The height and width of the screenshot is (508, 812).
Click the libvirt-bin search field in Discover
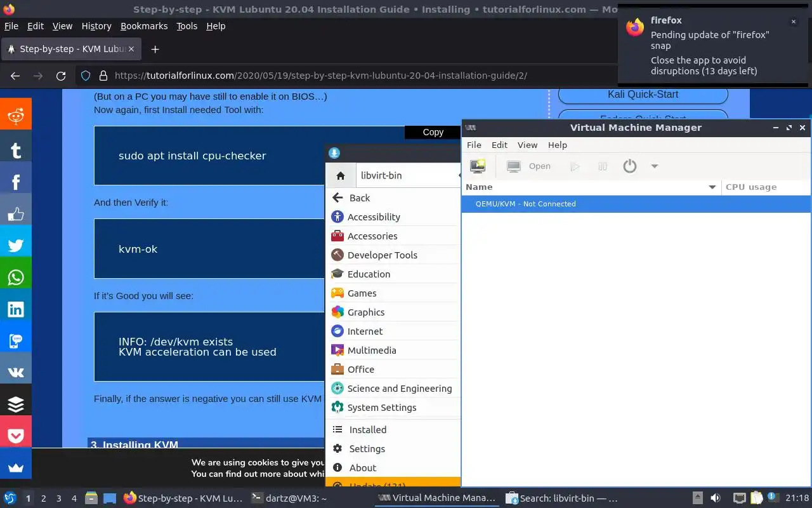click(407, 176)
